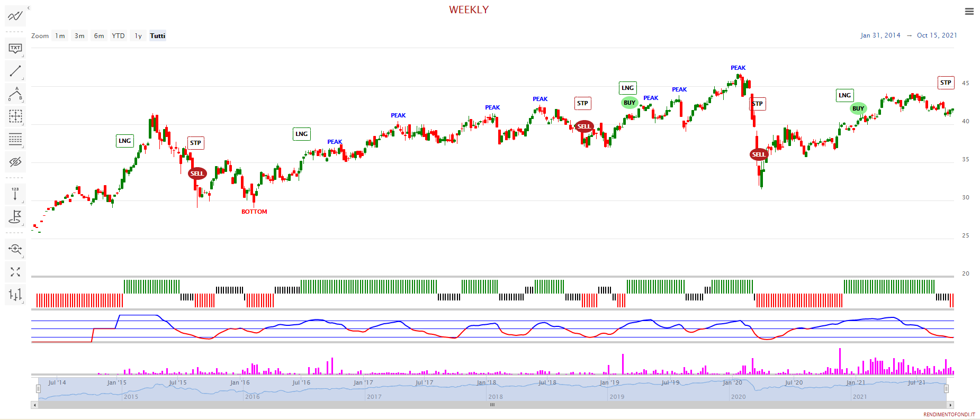Viewport: 980px width, 420px height.
Task: Toggle full screen chart view
Action: tap(15, 272)
